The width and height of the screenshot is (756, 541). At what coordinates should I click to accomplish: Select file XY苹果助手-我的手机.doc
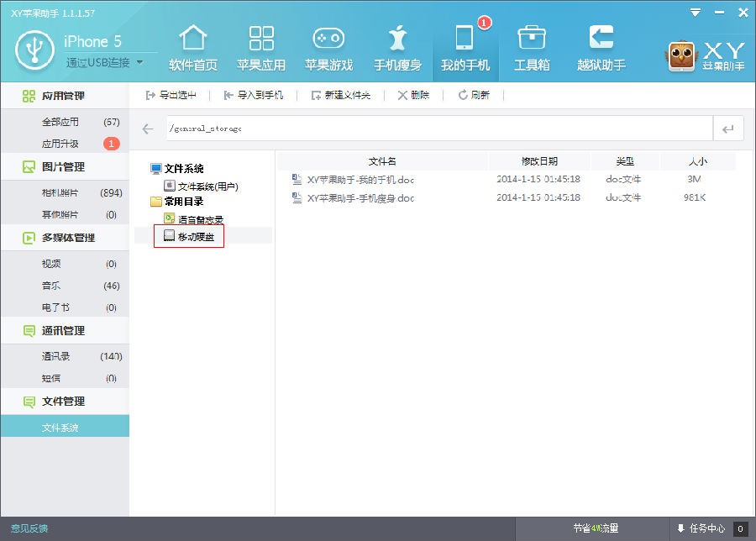pyautogui.click(x=360, y=180)
